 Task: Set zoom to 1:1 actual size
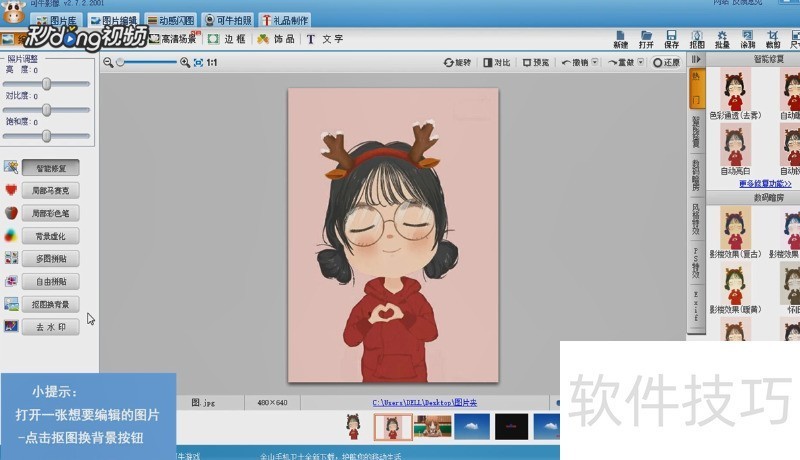(212, 62)
